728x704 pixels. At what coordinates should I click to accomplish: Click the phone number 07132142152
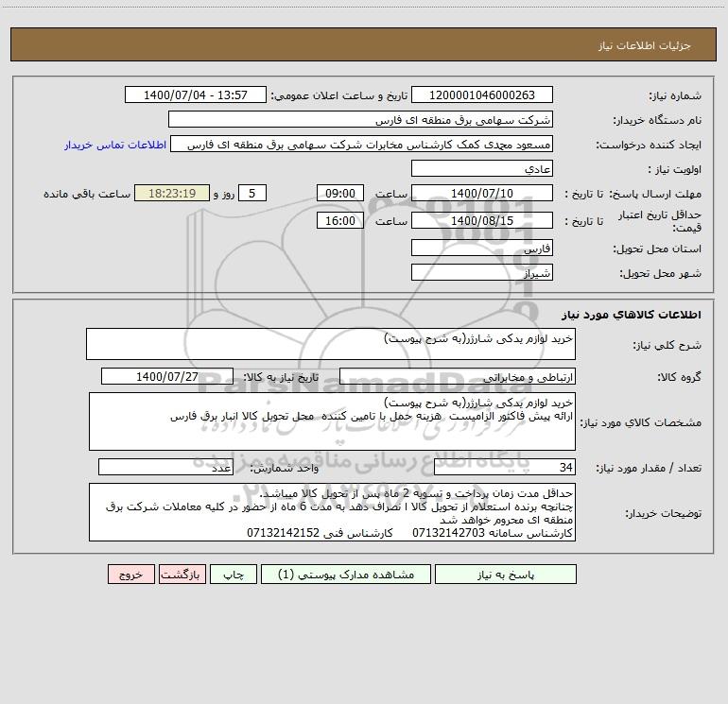pyautogui.click(x=283, y=533)
